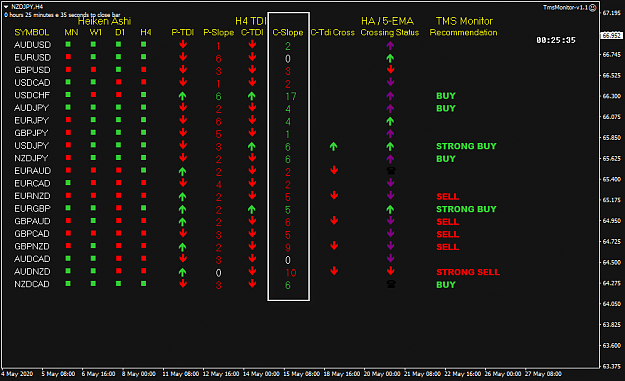Viewport: 625px width, 381px height.
Task: Click the C-Slope value 0 for EURUSD
Action: pyautogui.click(x=288, y=59)
